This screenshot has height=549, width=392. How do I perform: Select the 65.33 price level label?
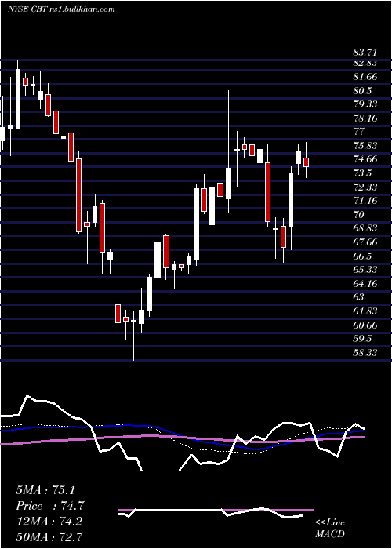click(365, 270)
